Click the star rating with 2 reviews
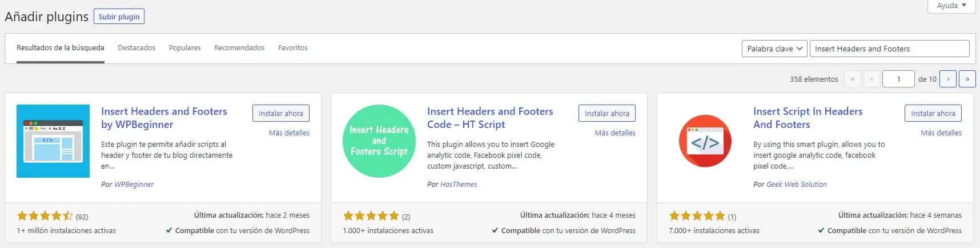 pyautogui.click(x=371, y=216)
